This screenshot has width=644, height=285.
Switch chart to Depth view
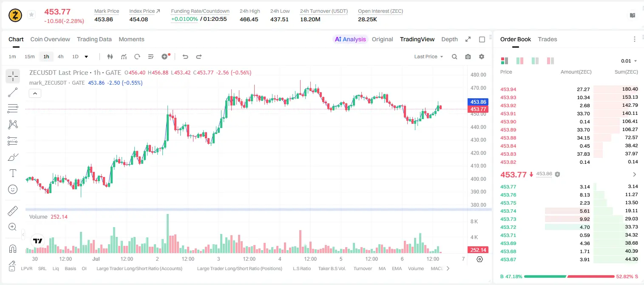click(x=449, y=39)
